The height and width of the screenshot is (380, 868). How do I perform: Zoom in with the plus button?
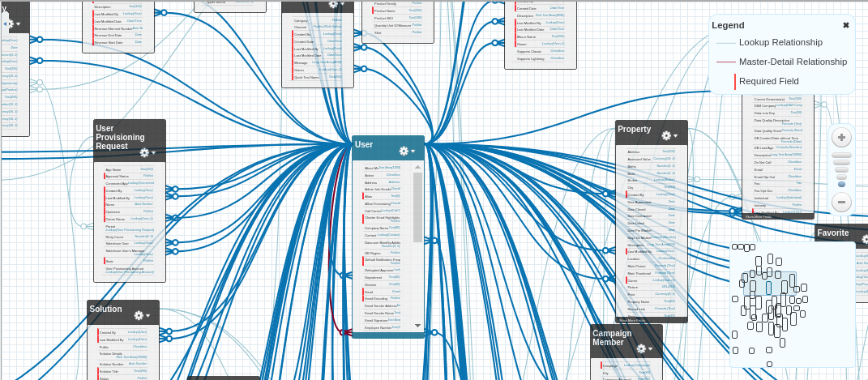[x=841, y=138]
